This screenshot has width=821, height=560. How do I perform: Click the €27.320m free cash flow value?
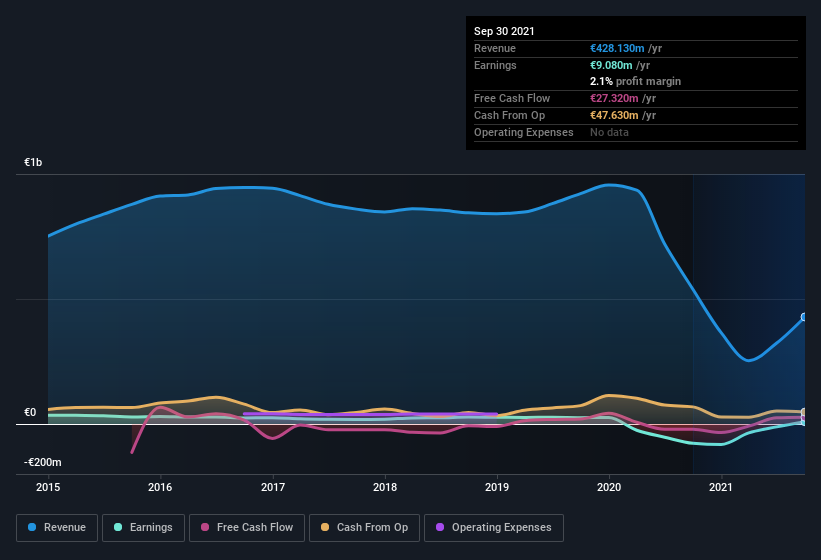click(x=614, y=98)
